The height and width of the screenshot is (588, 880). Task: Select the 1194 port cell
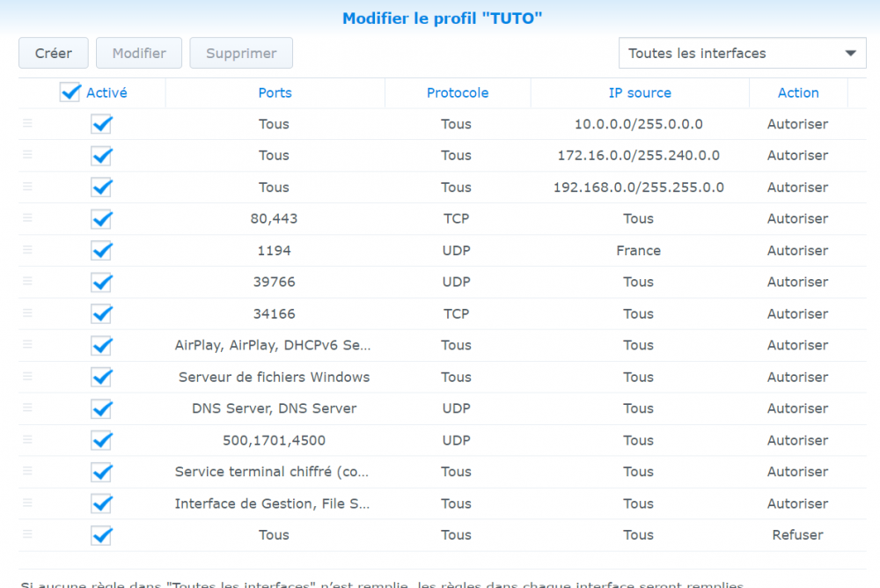point(274,251)
